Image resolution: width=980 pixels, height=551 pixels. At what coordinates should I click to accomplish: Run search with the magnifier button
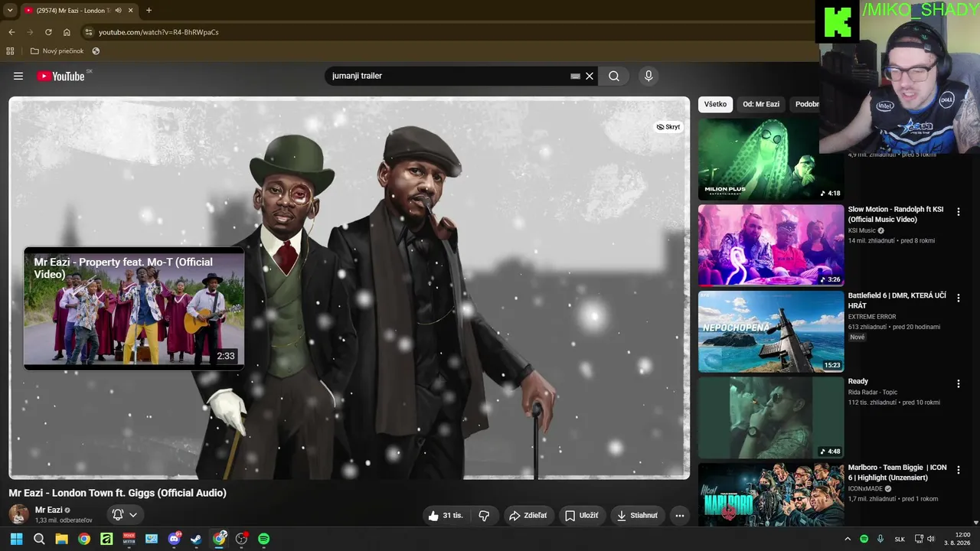pyautogui.click(x=614, y=76)
